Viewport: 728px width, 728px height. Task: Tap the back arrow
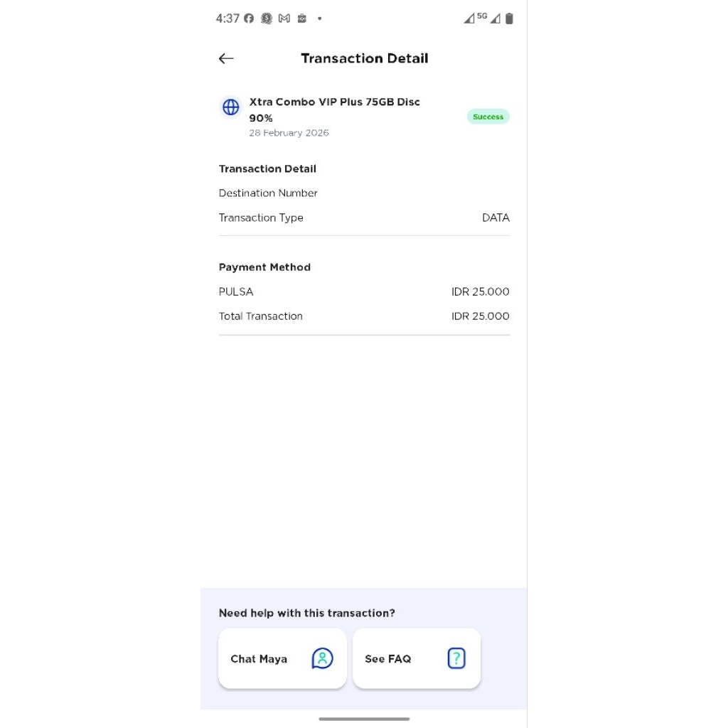[226, 58]
